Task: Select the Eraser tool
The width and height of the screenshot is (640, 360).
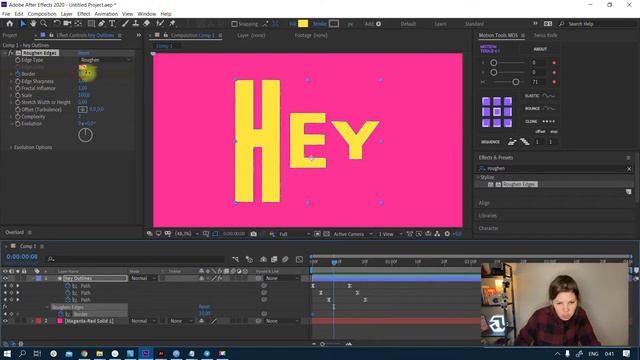Action: tap(146, 24)
